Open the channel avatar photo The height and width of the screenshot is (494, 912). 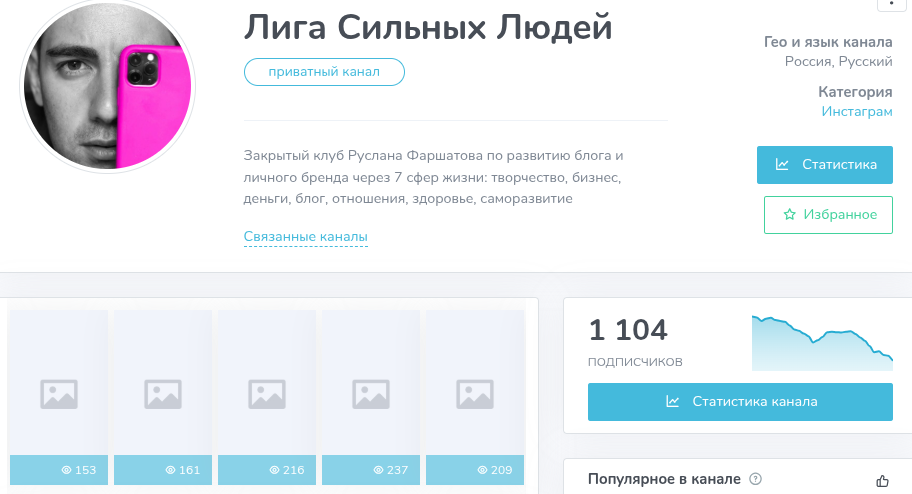pos(108,86)
